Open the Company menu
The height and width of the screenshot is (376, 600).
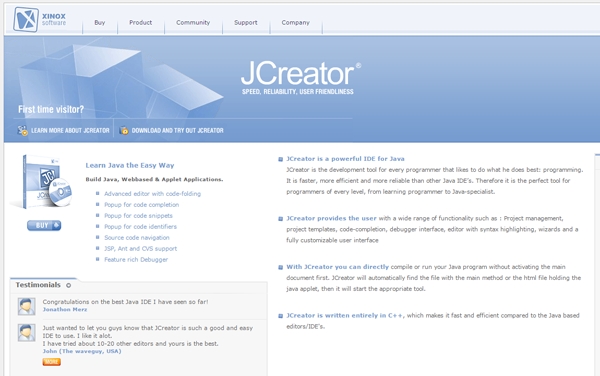pos(295,23)
